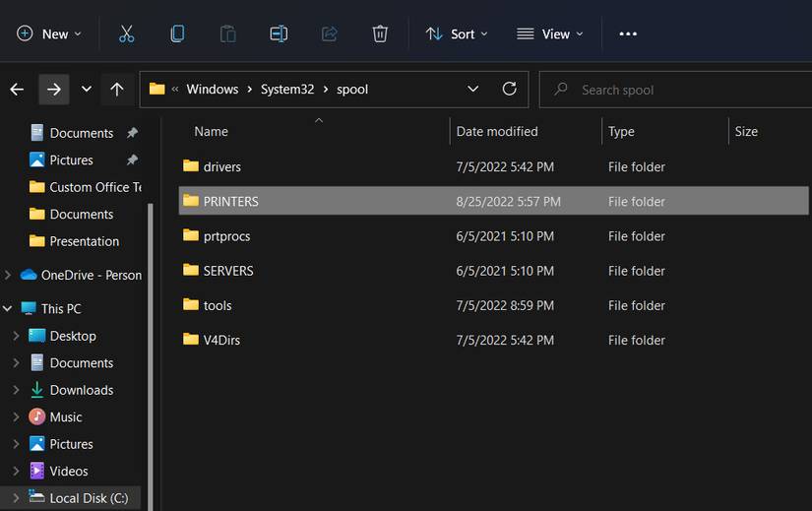
Task: Collapse the This PC tree node
Action: coord(8,308)
